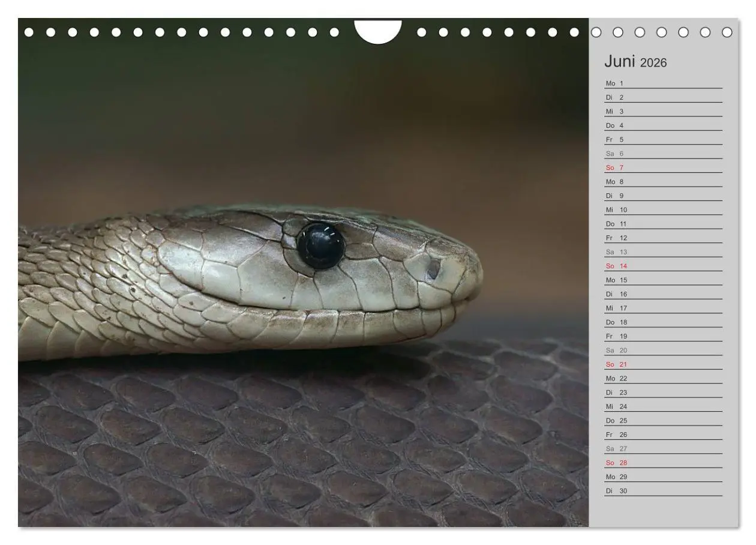Select the red So 7 Sunday row
This screenshot has width=756, height=545.
(663, 167)
